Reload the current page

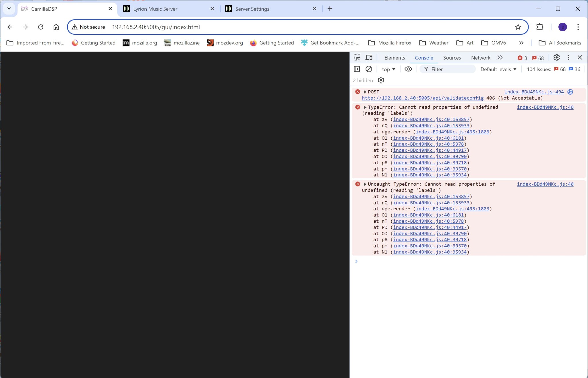click(x=41, y=27)
